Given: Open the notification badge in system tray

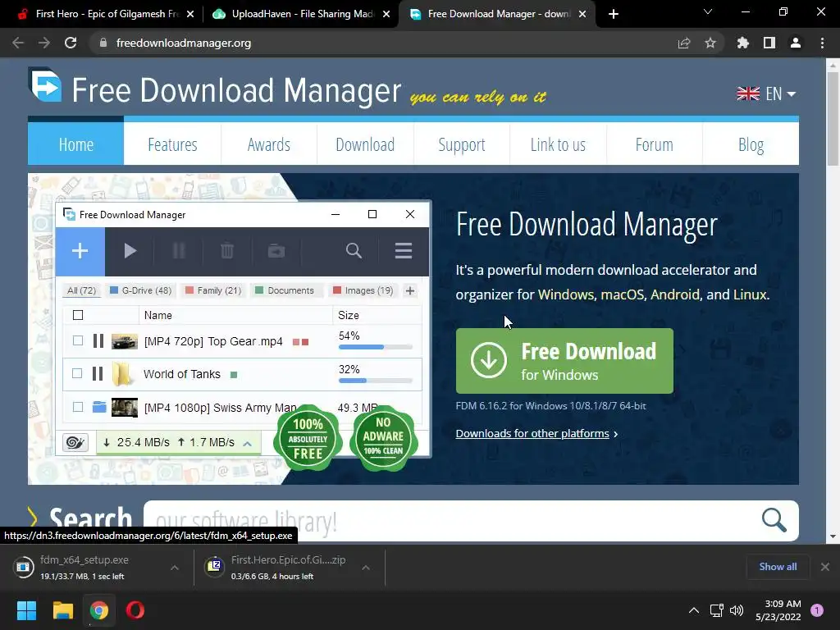Looking at the screenshot, I should click(x=817, y=610).
